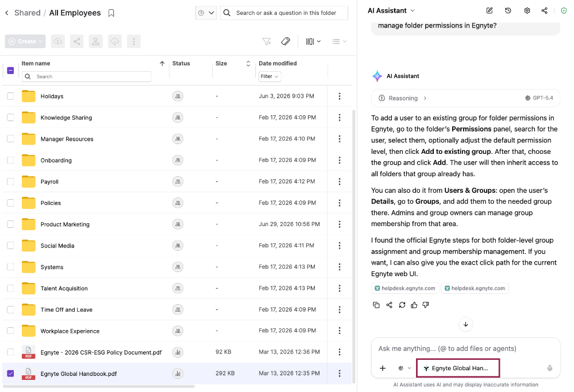Toggle the select-all checkbox in header

tap(10, 70)
